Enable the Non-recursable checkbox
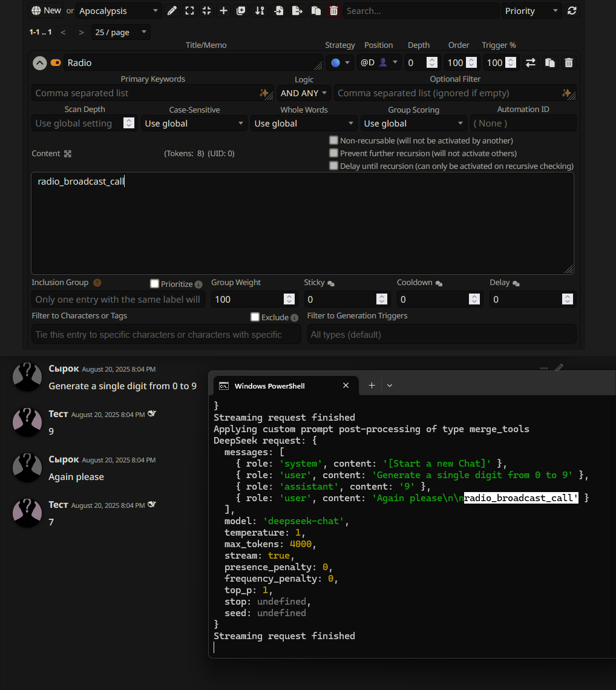Screen dimensions: 616x690 333,140
